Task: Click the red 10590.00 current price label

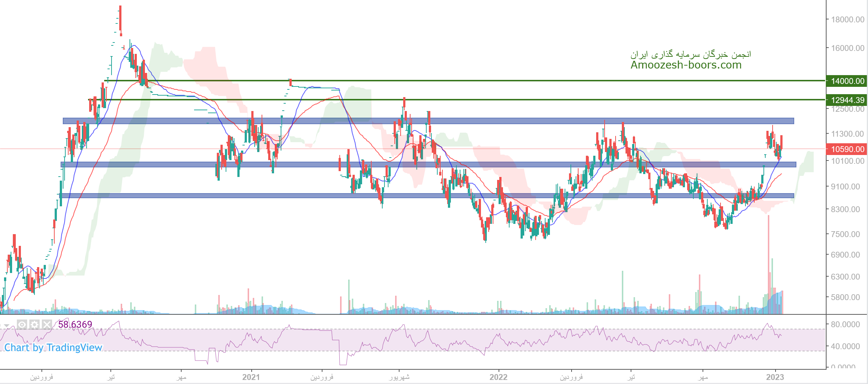Action: pos(847,149)
